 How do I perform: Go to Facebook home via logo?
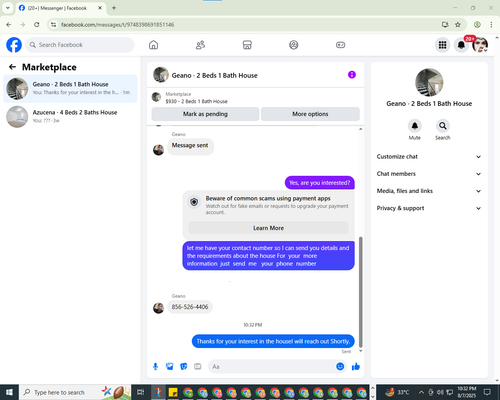[14, 45]
